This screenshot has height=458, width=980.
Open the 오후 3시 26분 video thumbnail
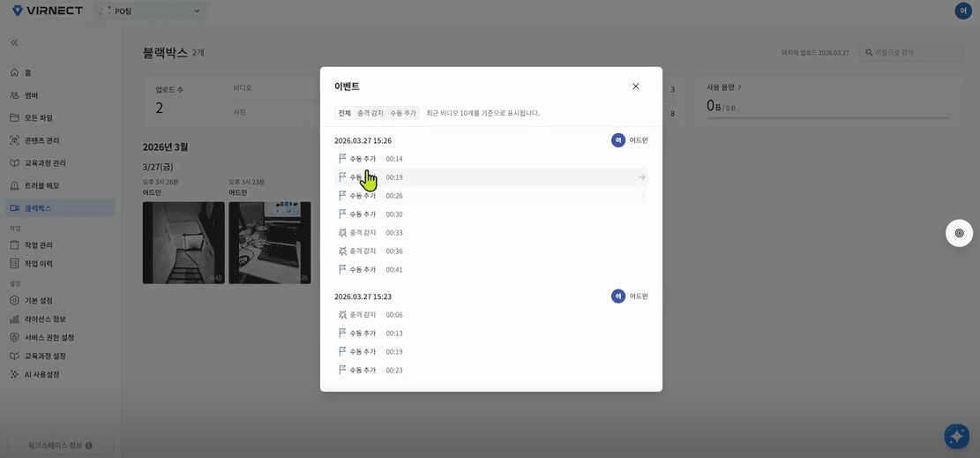tap(183, 242)
